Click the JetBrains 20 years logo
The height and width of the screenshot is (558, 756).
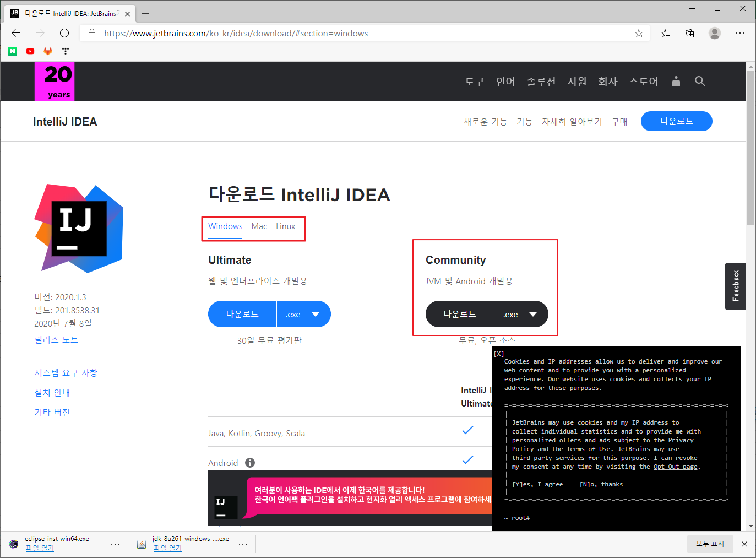[55, 82]
